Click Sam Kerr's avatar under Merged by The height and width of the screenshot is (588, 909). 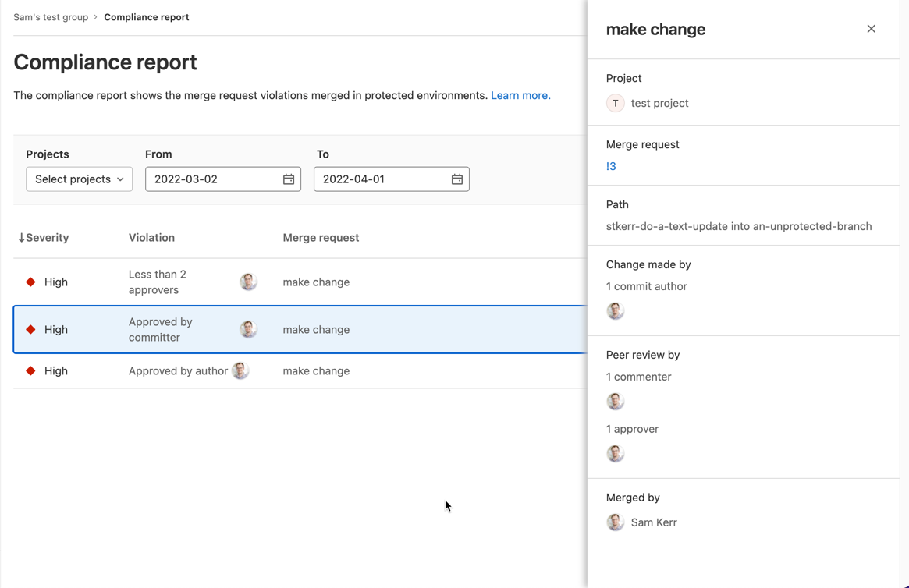616,522
